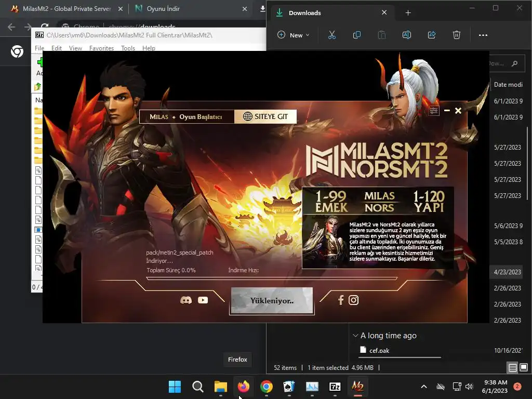Open the launcher's Discord link icon
The height and width of the screenshot is (399, 532).
[x=186, y=300]
